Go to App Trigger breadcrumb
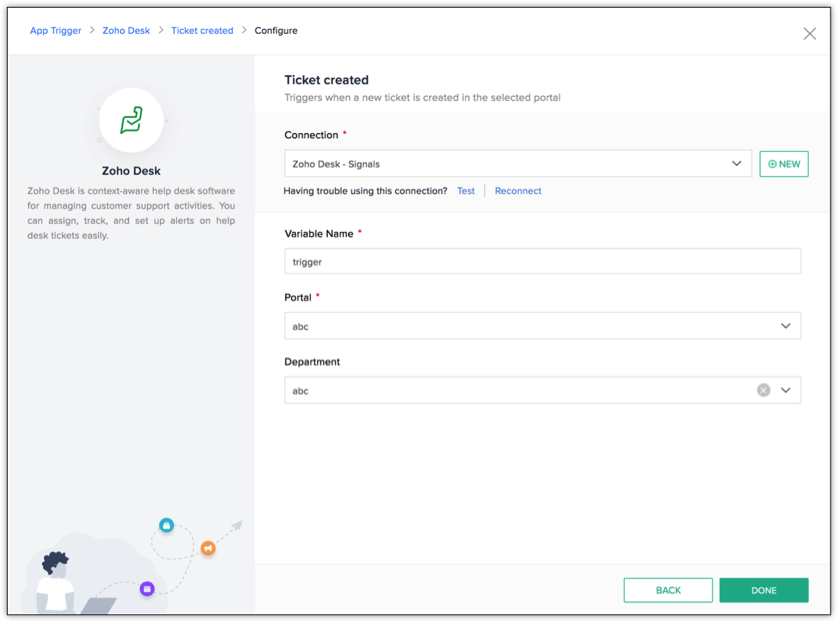Viewport: 838px width, 623px height. (x=56, y=31)
